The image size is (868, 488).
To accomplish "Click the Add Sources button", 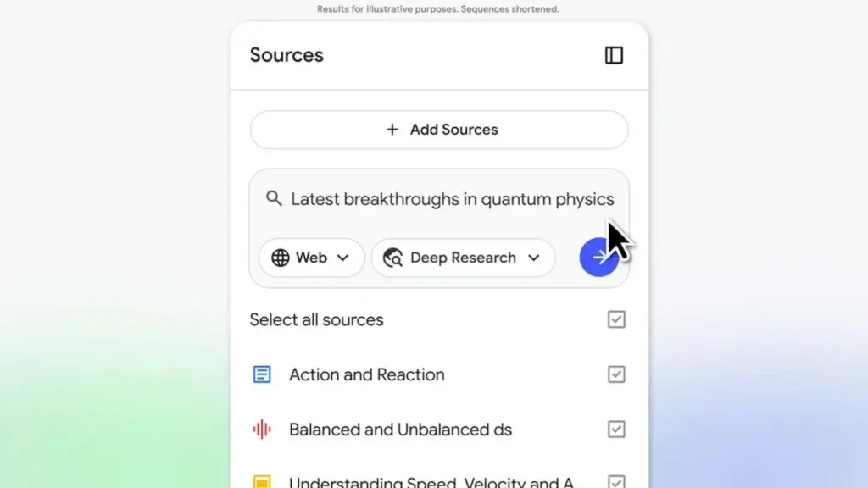I will tap(439, 130).
